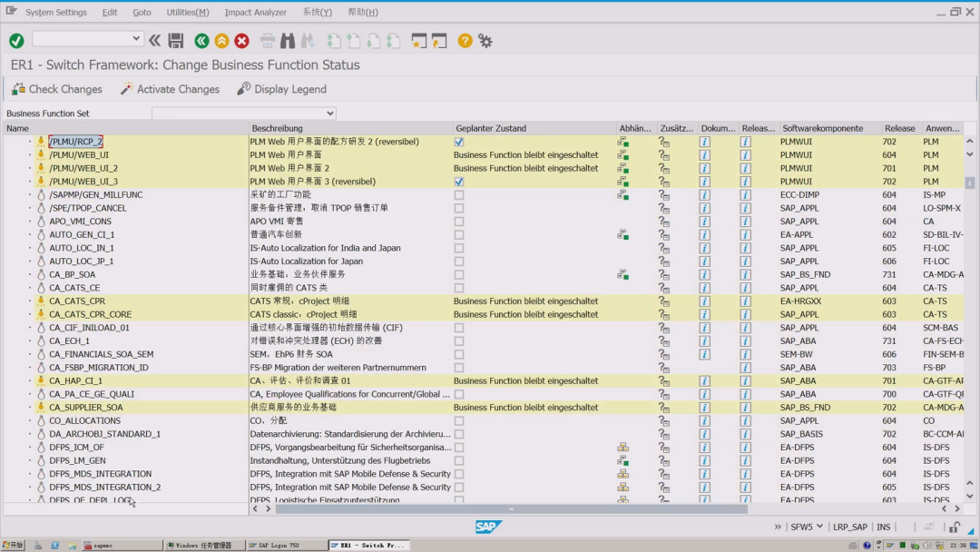Click the lock icon in status bar

click(955, 527)
